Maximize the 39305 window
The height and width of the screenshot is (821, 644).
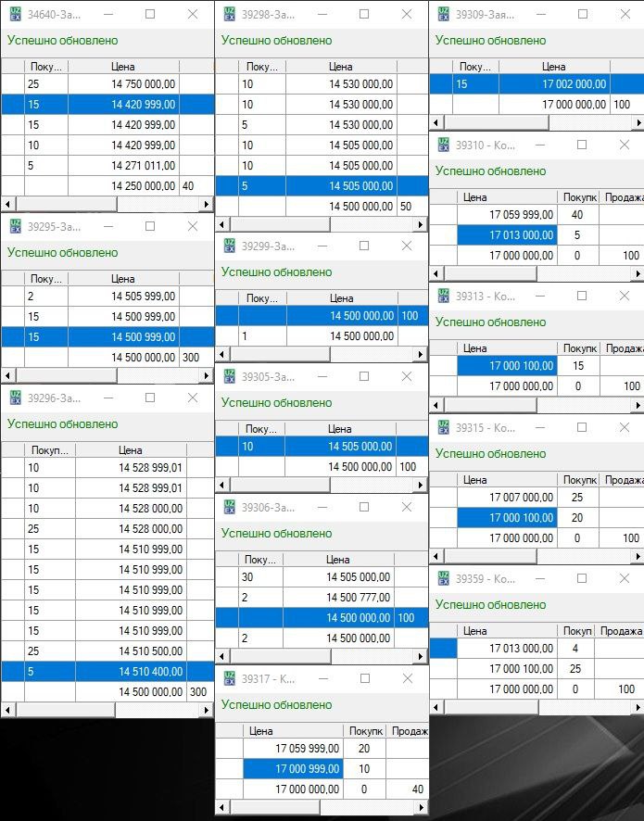364,376
